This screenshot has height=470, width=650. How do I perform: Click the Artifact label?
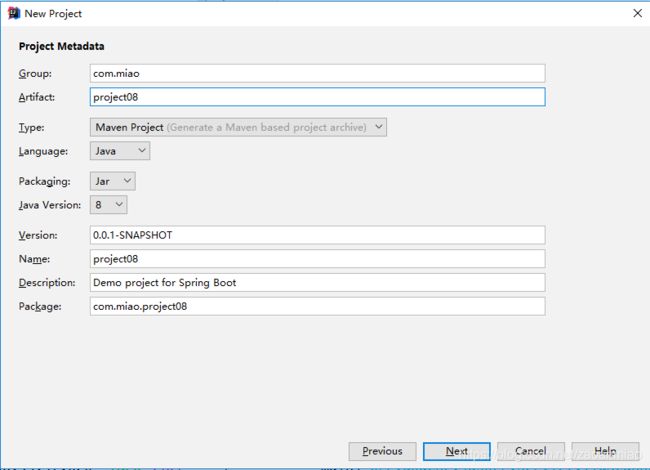pyautogui.click(x=36, y=97)
